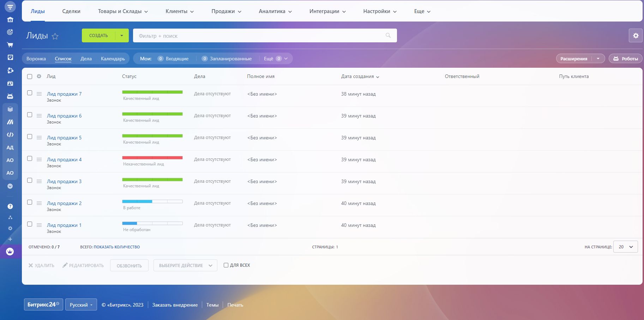This screenshot has width=644, height=320.
Task: Select the checkbox for Лид продажи 7
Action: [x=30, y=93]
